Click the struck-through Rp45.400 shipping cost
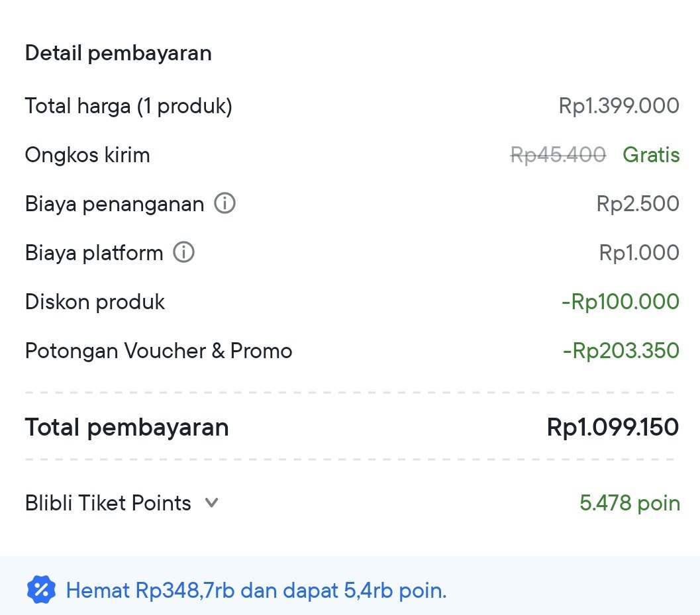The width and height of the screenshot is (700, 615). tap(558, 155)
